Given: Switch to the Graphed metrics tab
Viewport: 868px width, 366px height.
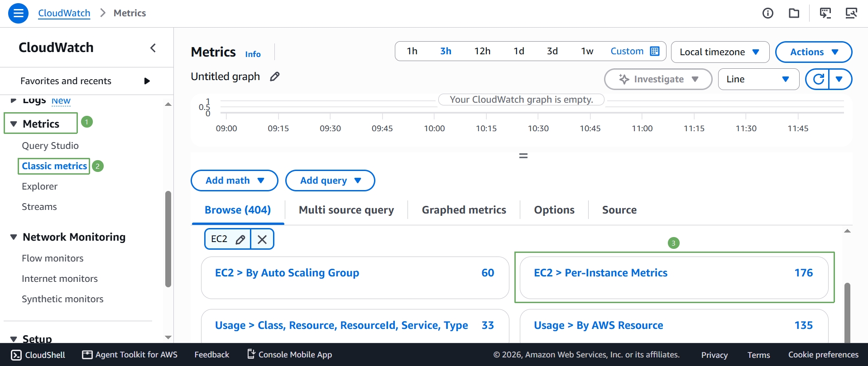Looking at the screenshot, I should click(x=464, y=210).
